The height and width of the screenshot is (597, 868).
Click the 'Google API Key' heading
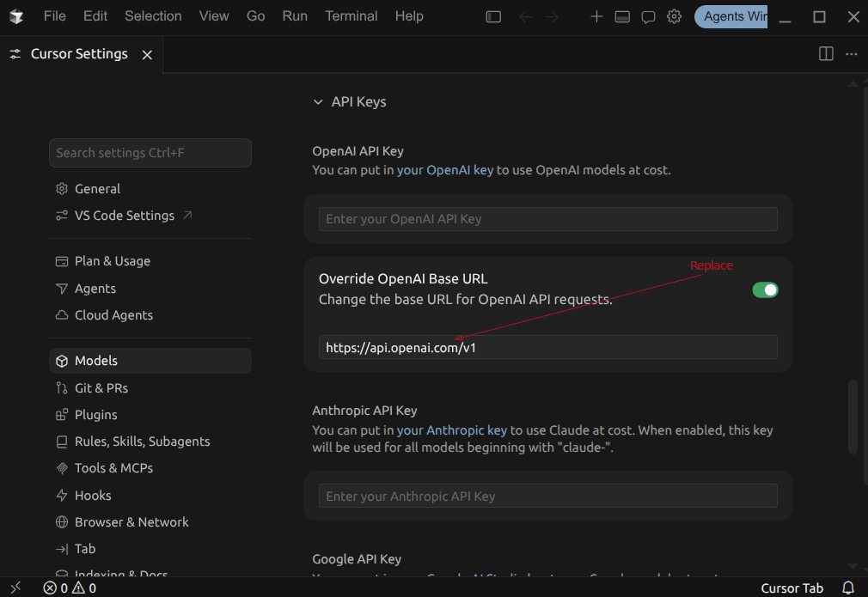357,559
